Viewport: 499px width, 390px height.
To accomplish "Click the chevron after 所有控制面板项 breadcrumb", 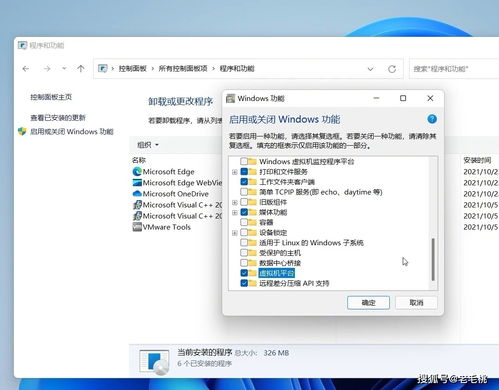I will pos(213,69).
